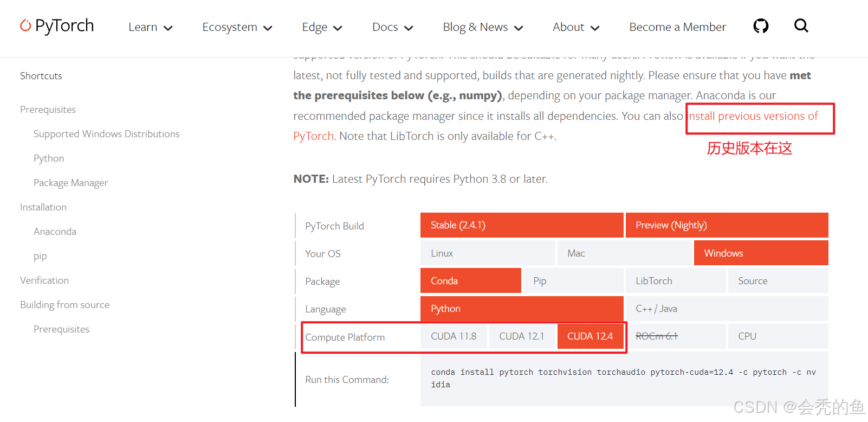
Task: Expand the Ecosystem dropdown chevron
Action: [268, 28]
